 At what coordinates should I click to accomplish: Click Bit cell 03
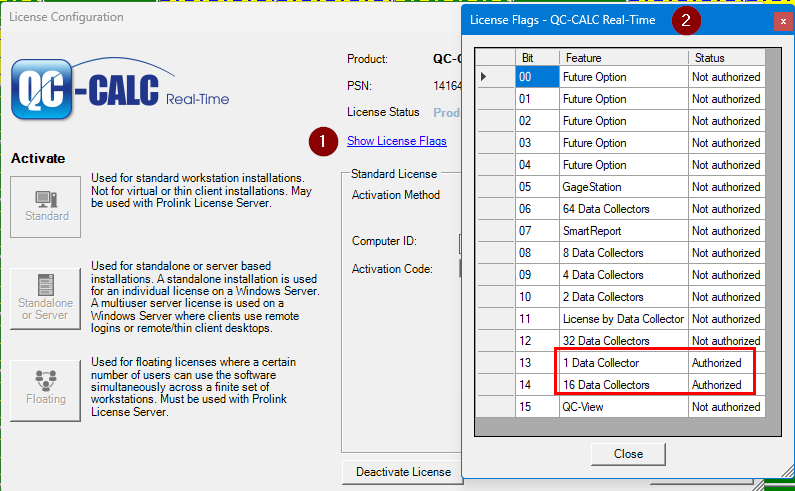[x=537, y=143]
